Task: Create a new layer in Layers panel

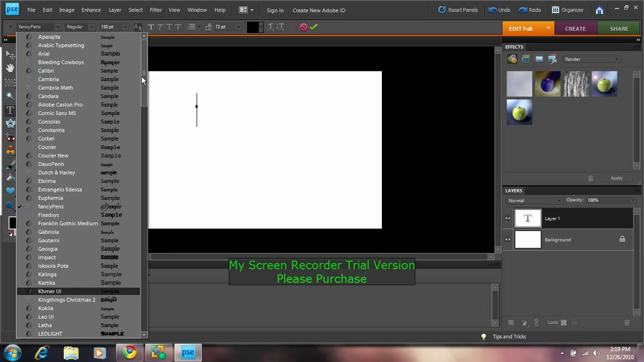Action: click(511, 323)
